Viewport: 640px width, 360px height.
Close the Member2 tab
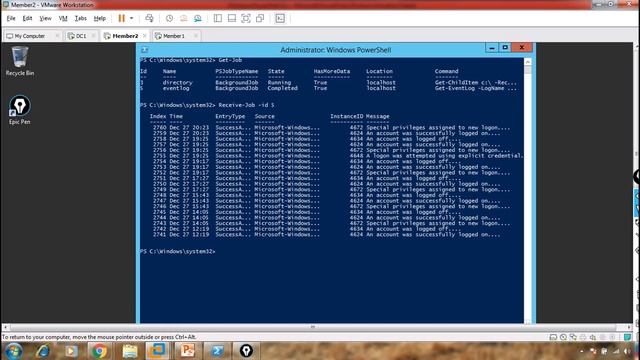coord(144,36)
